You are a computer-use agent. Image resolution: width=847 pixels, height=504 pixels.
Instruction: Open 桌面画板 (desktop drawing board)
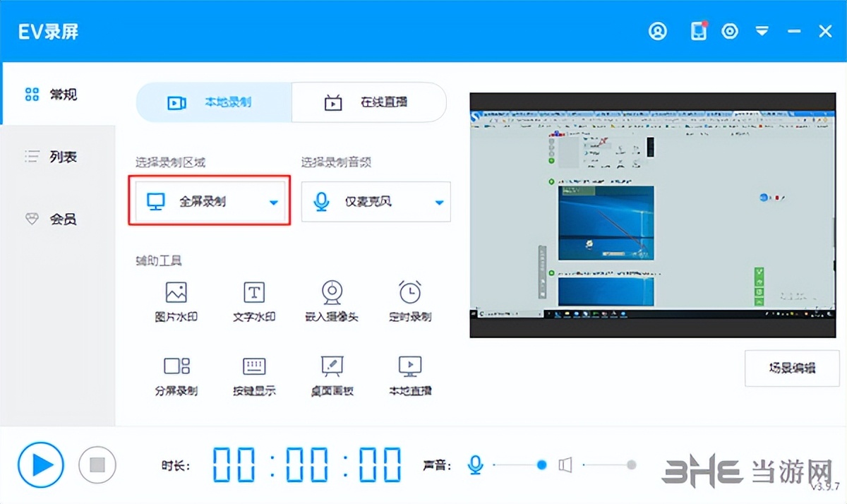tap(331, 374)
